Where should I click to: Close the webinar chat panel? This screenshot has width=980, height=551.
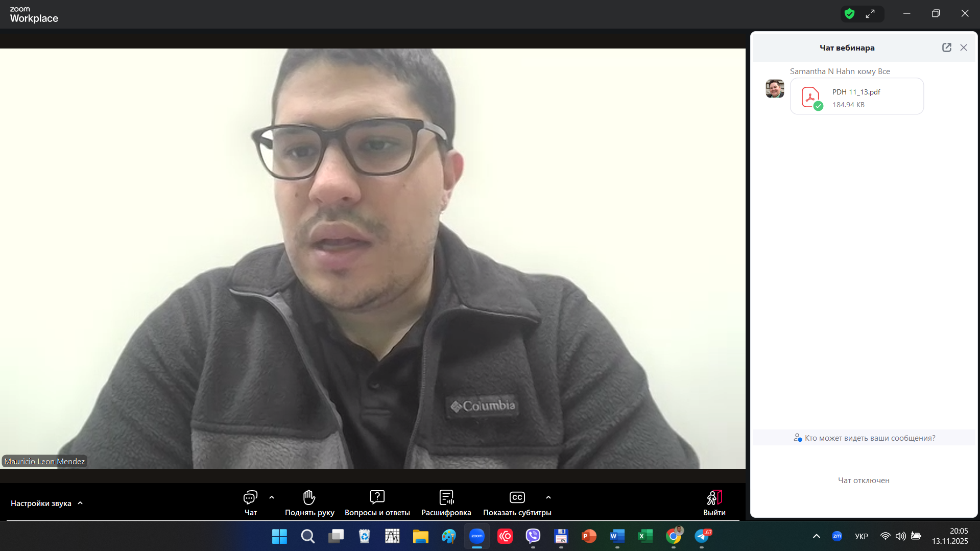964,47
